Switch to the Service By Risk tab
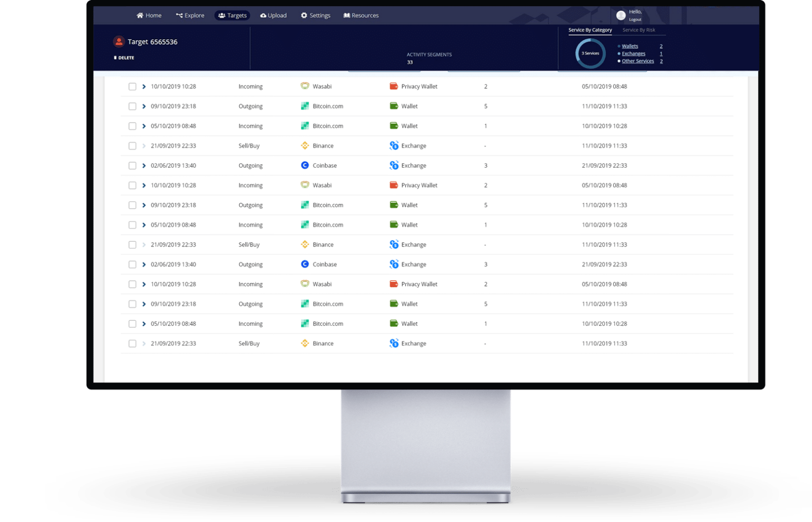The image size is (812, 522). [x=640, y=30]
